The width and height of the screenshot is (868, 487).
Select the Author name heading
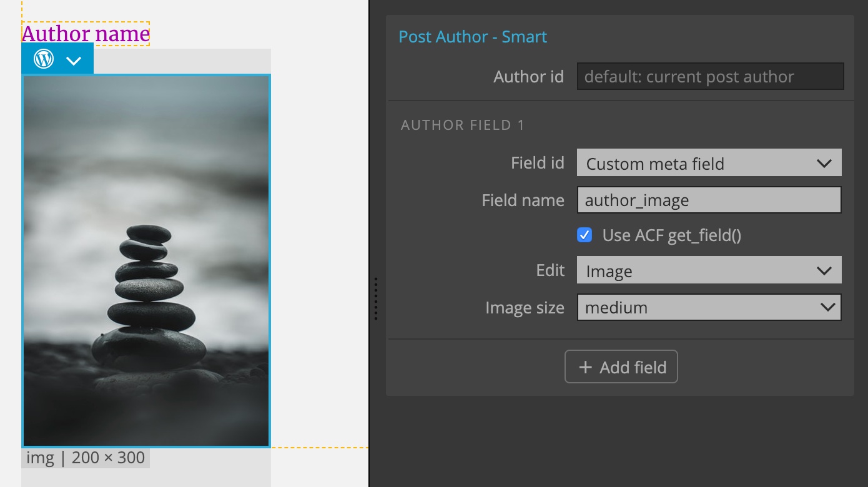86,34
